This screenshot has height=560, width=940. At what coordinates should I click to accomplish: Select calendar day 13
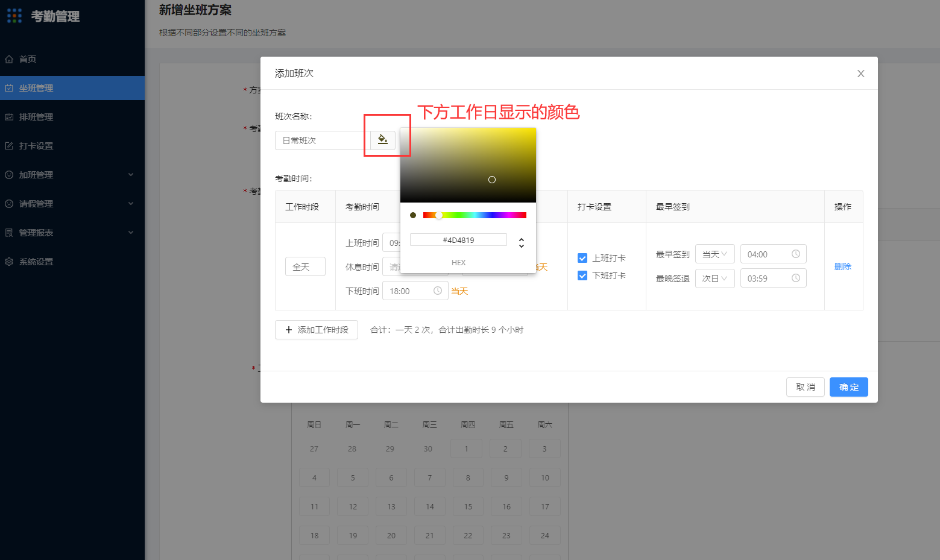[x=391, y=506]
